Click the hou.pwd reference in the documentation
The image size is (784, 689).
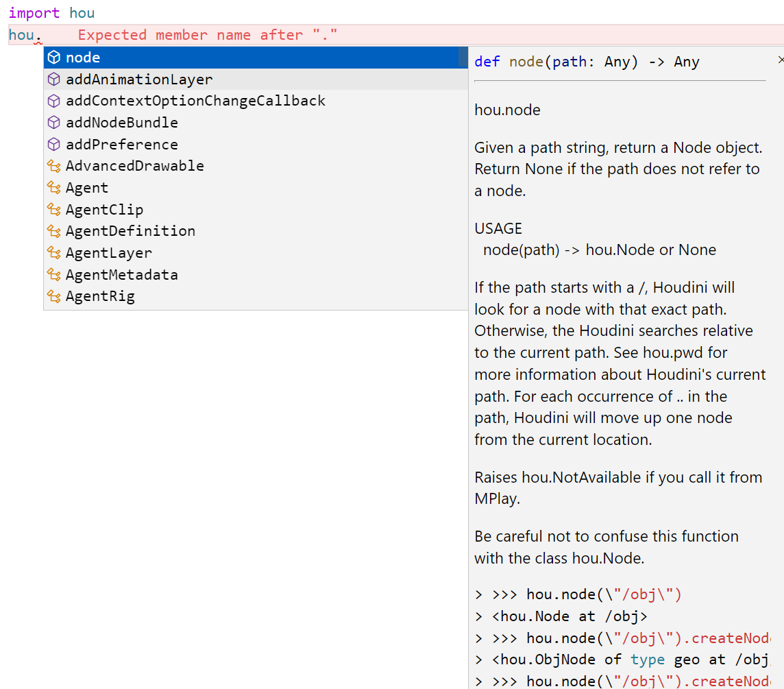point(672,352)
